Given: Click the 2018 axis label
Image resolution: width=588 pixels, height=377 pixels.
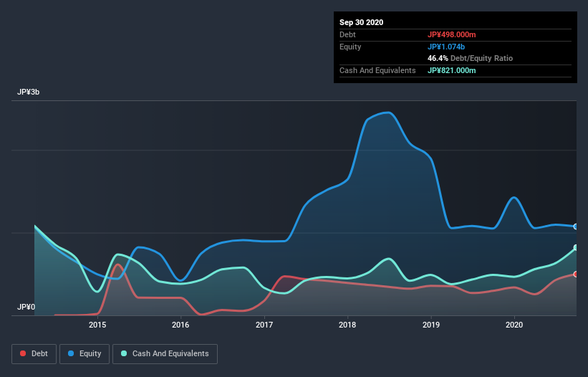Looking at the screenshot, I should pyautogui.click(x=347, y=325).
